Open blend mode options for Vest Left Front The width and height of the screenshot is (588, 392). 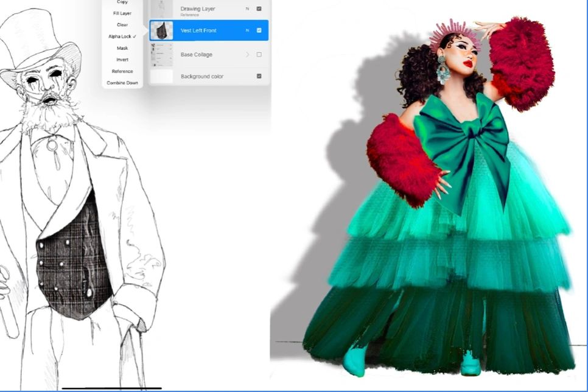248,30
